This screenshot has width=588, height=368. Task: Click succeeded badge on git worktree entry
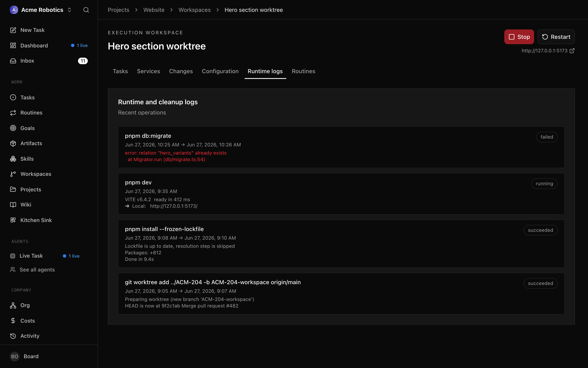[x=540, y=283]
